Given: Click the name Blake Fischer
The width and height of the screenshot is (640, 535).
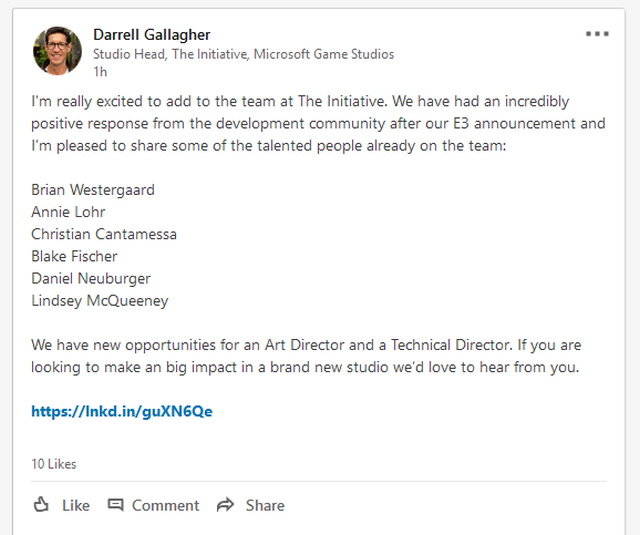Looking at the screenshot, I should 74,256.
